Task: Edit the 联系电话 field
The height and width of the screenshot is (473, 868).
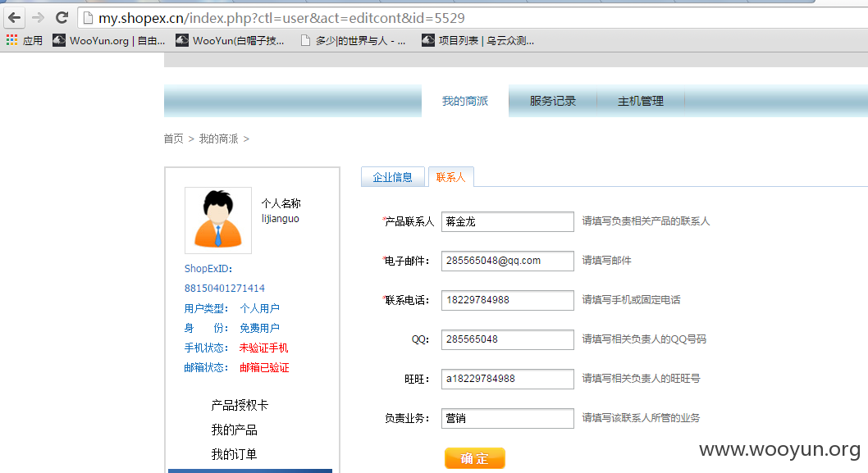Action: click(x=508, y=300)
